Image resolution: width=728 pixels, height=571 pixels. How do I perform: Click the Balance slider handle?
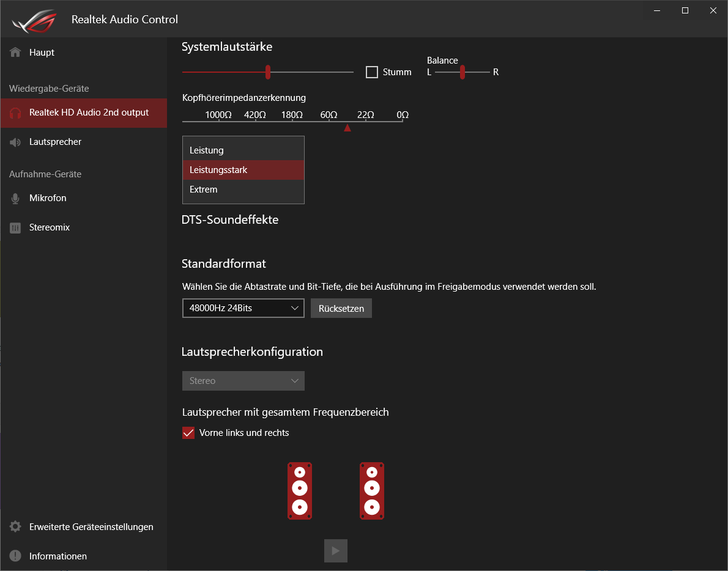pos(462,72)
